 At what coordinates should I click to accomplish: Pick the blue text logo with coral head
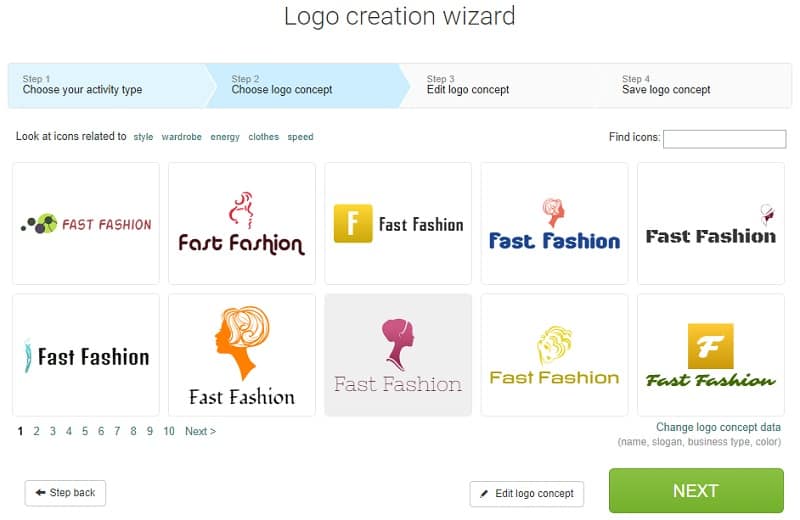[554, 224]
